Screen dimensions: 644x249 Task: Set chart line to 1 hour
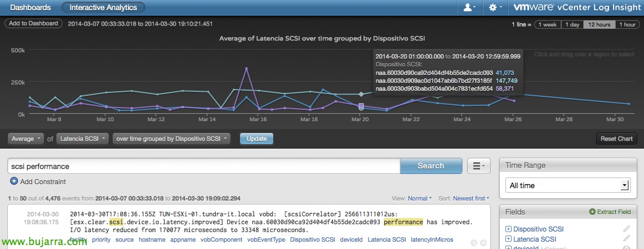pos(627,25)
